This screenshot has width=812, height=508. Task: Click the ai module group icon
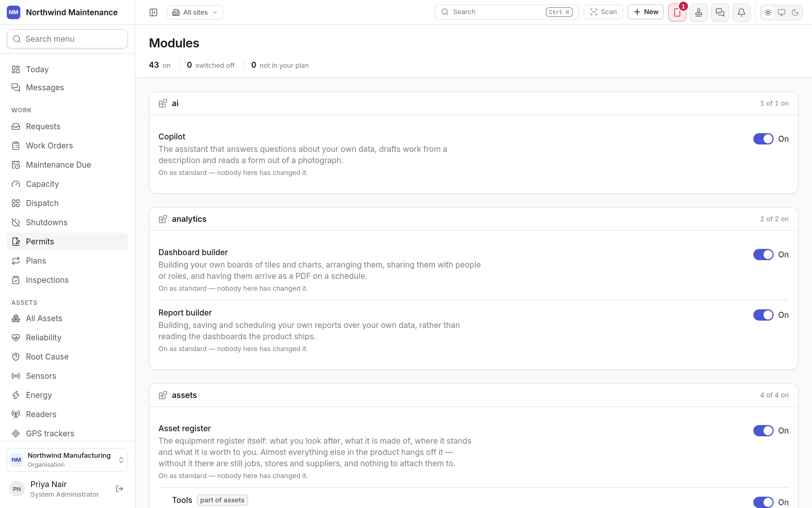click(163, 104)
